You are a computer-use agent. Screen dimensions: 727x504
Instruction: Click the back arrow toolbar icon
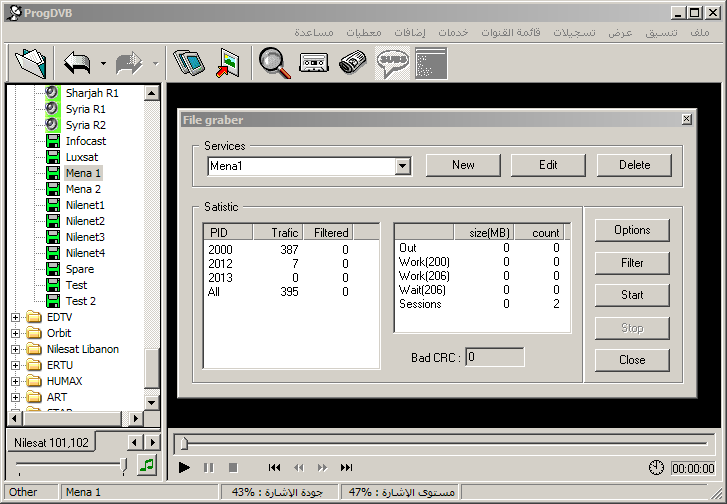[x=78, y=63]
